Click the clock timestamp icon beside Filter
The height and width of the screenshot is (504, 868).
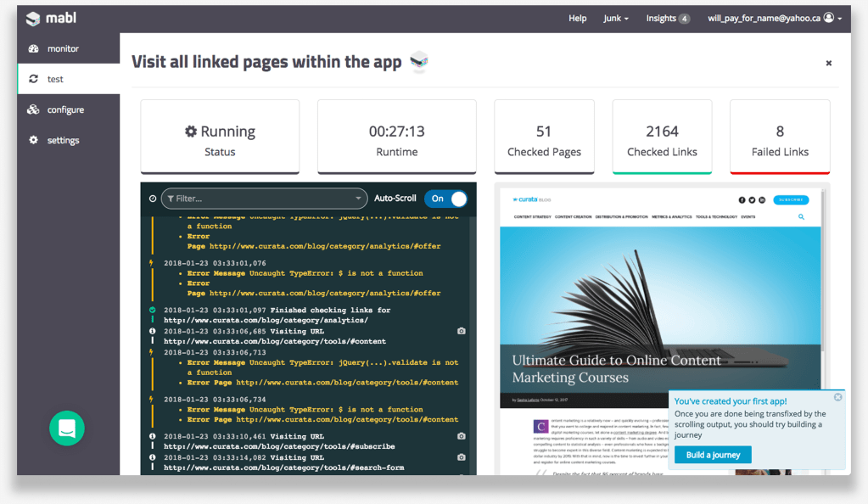153,199
